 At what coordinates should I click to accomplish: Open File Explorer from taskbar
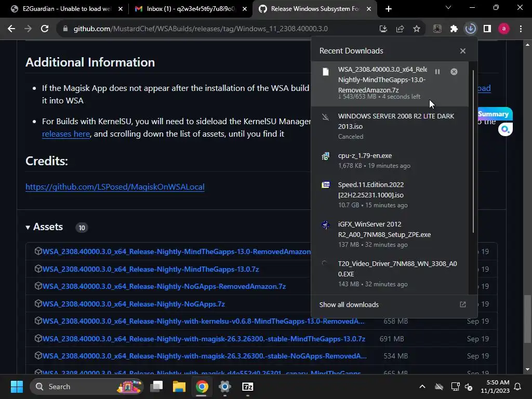(x=179, y=387)
